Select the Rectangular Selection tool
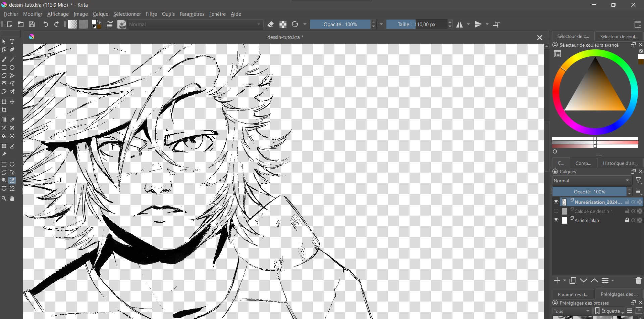644x319 pixels. [x=4, y=164]
